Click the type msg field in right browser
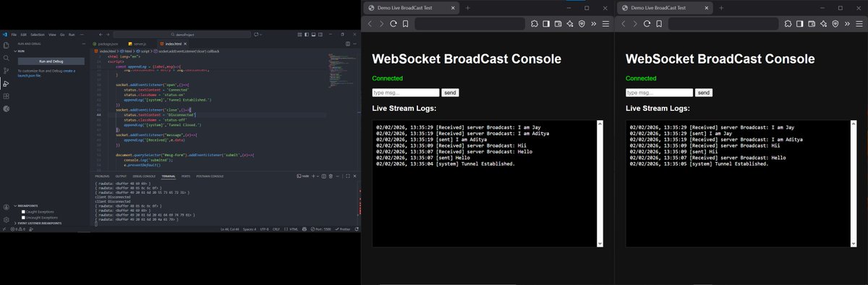The image size is (868, 285). 659,93
